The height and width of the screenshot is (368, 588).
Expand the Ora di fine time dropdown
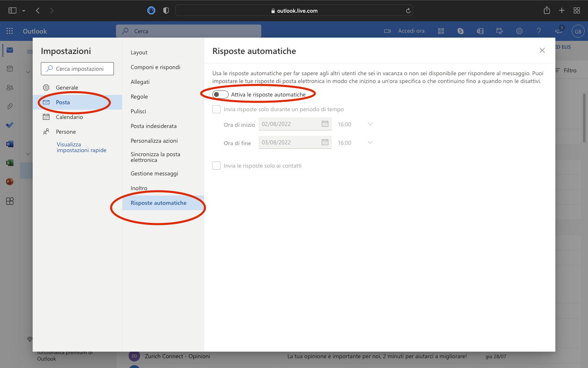370,142
